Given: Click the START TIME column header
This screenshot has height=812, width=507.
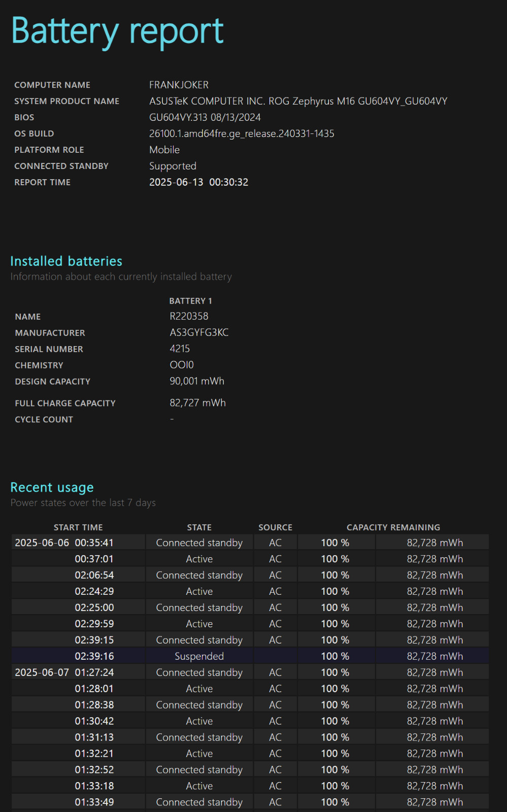Looking at the screenshot, I should [x=78, y=527].
